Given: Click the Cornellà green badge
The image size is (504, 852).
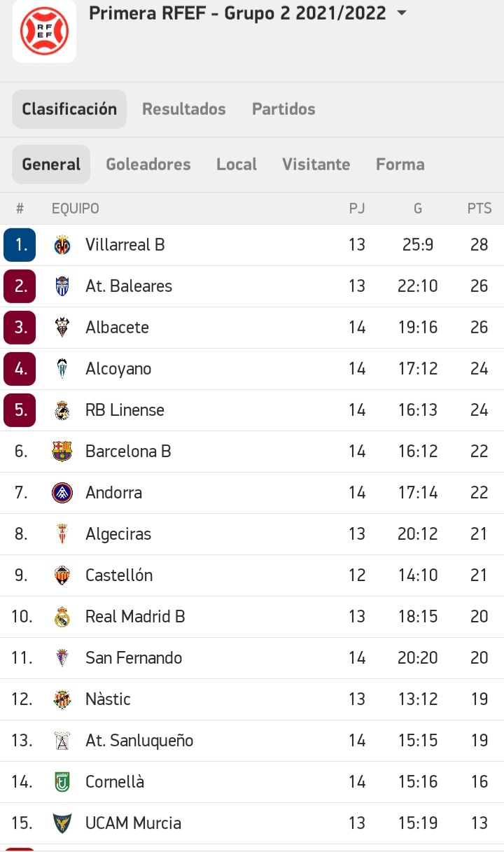Looking at the screenshot, I should coord(62,782).
